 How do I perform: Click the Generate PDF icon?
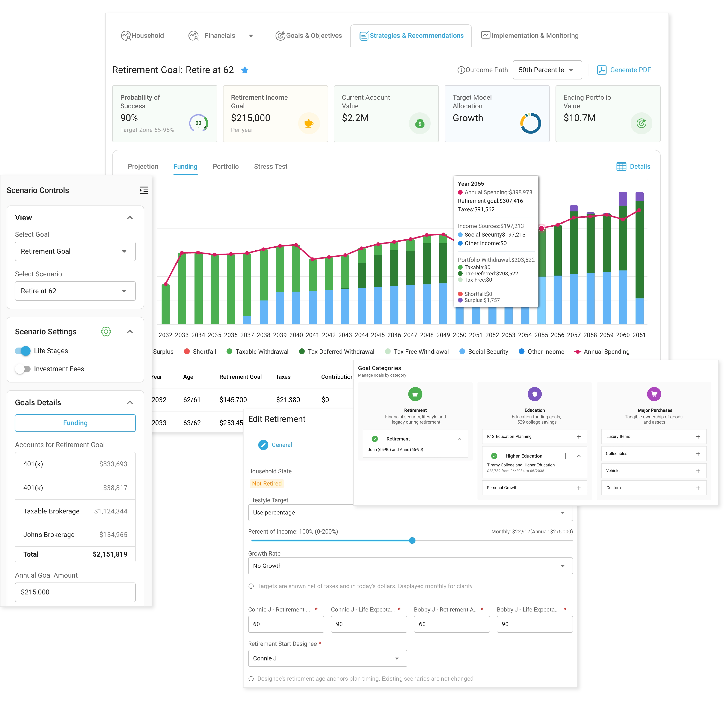(x=601, y=70)
